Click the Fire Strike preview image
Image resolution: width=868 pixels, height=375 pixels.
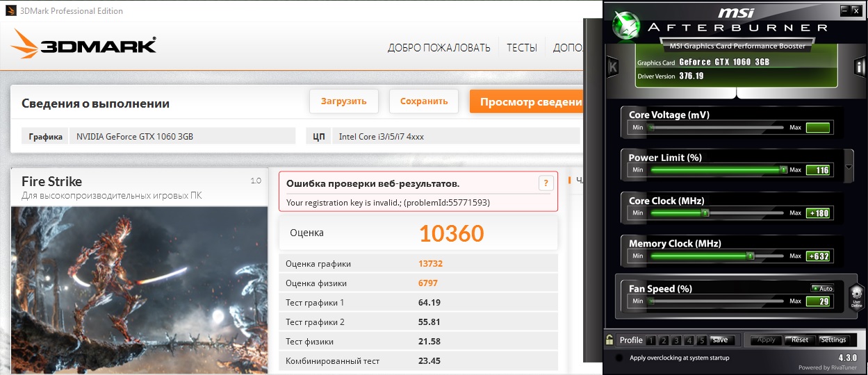[140, 291]
